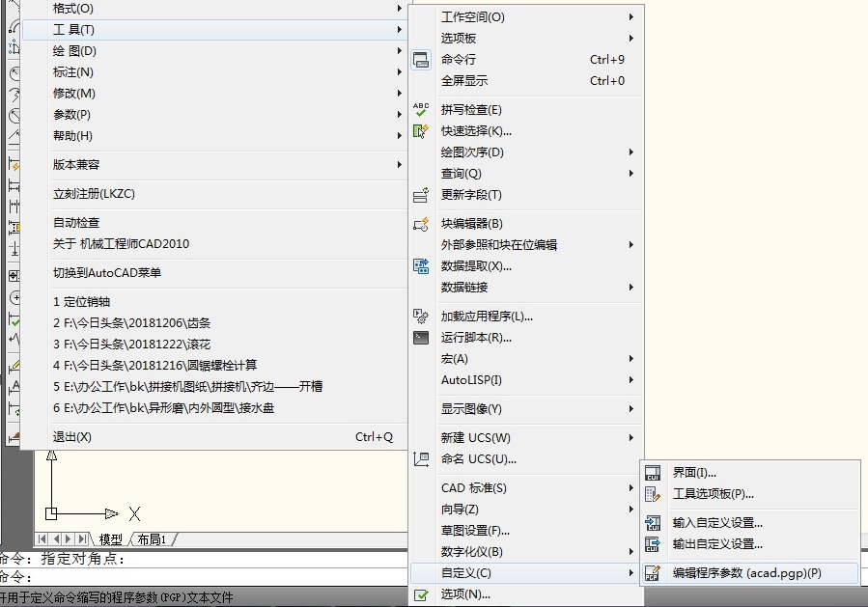Expand the 宏(A) submenu arrow
868x607 pixels.
[631, 359]
